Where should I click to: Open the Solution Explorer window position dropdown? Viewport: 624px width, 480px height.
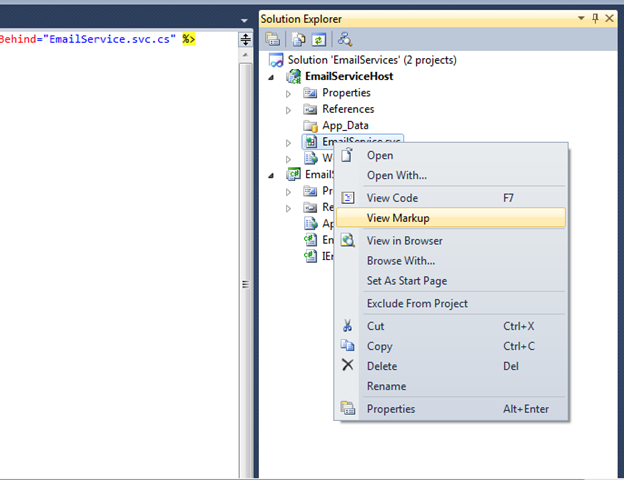pos(581,18)
